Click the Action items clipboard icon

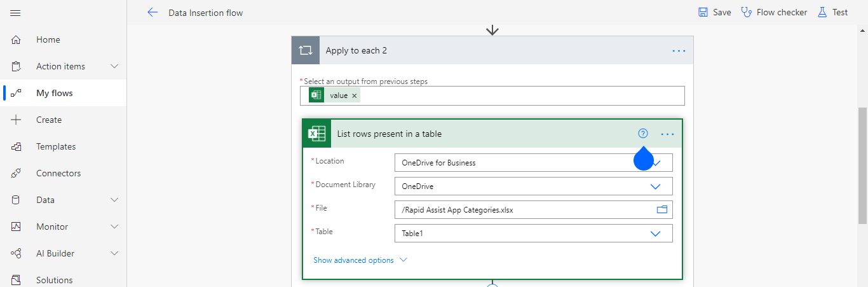[16, 66]
